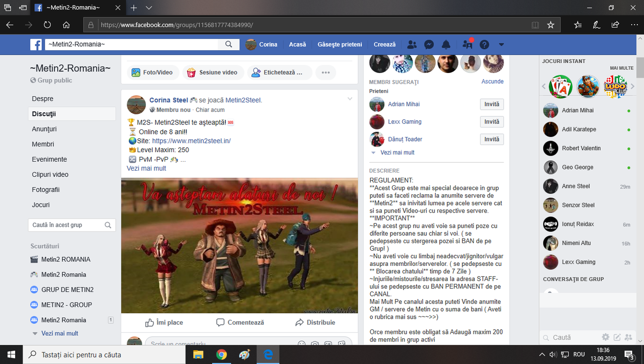The image size is (644, 364).
Task: Like the post with Îmi place
Action: [164, 322]
